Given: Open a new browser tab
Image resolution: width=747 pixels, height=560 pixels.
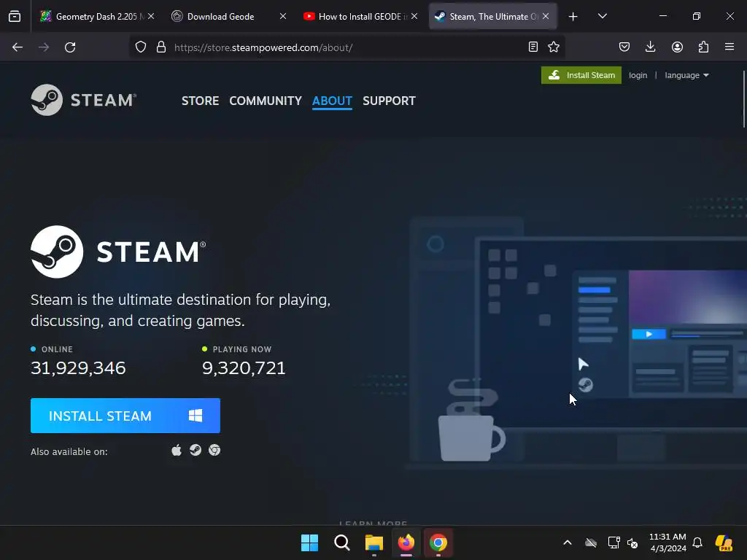Looking at the screenshot, I should [x=573, y=17].
